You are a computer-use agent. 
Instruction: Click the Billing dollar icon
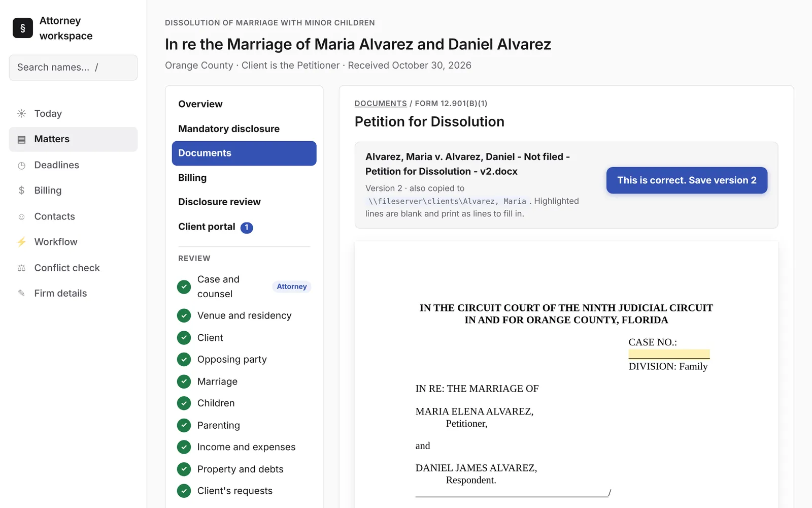click(x=21, y=190)
